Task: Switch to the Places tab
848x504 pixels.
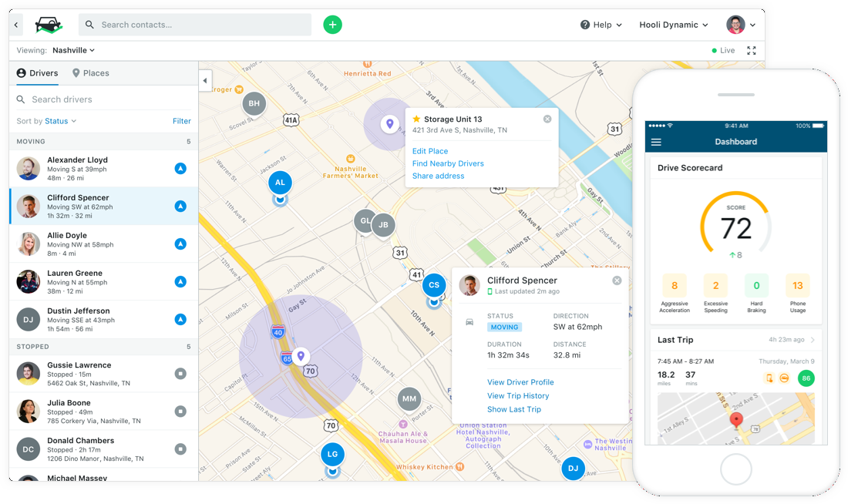Action: [90, 73]
